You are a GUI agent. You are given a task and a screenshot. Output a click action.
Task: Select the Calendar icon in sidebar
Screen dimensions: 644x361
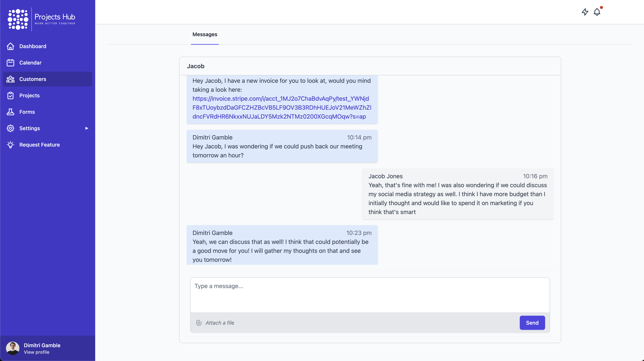tap(10, 63)
